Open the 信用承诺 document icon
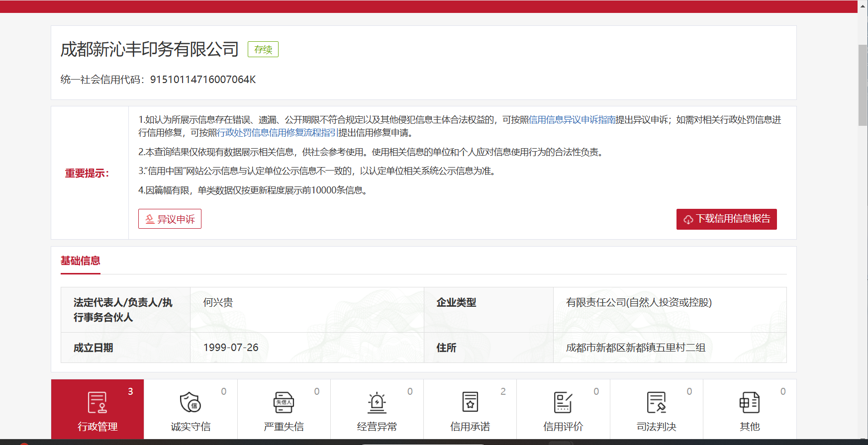The image size is (868, 445). 470,403
